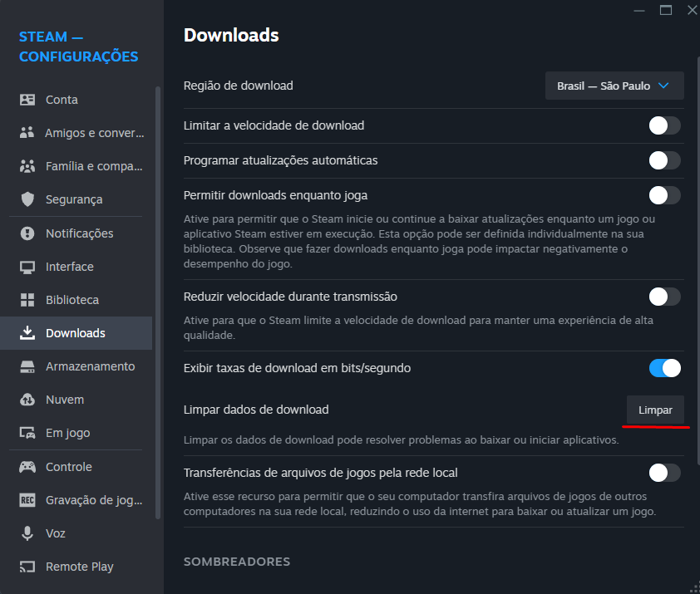
Task: Open Controle settings page
Action: (76, 467)
